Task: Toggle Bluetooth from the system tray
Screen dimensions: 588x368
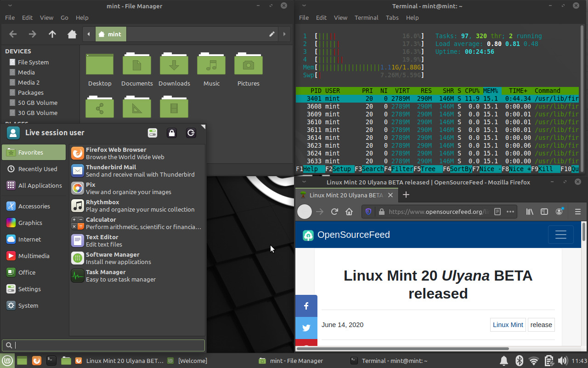Action: coord(519,361)
